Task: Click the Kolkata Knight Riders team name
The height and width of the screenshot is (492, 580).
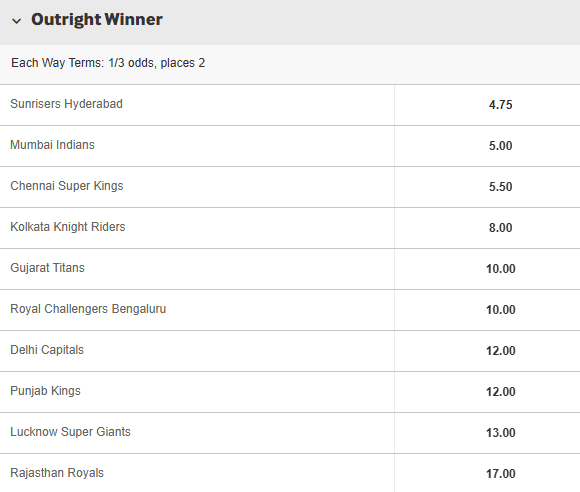Action: (68, 227)
